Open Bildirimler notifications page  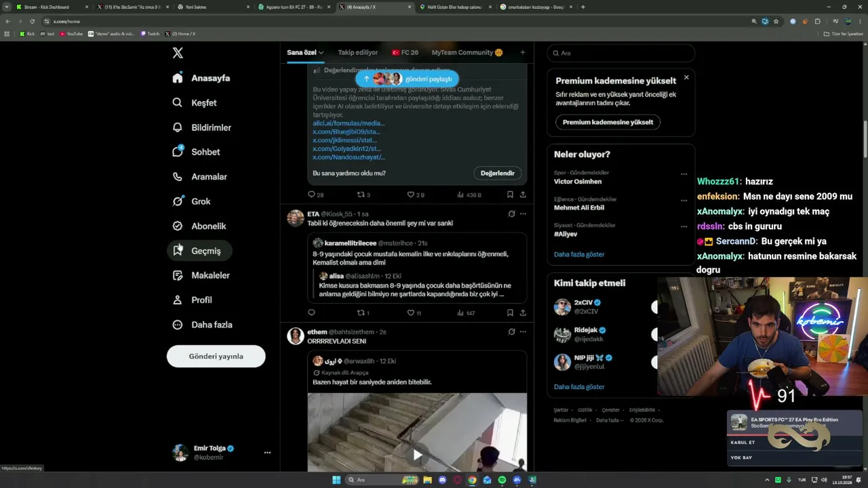coord(202,127)
